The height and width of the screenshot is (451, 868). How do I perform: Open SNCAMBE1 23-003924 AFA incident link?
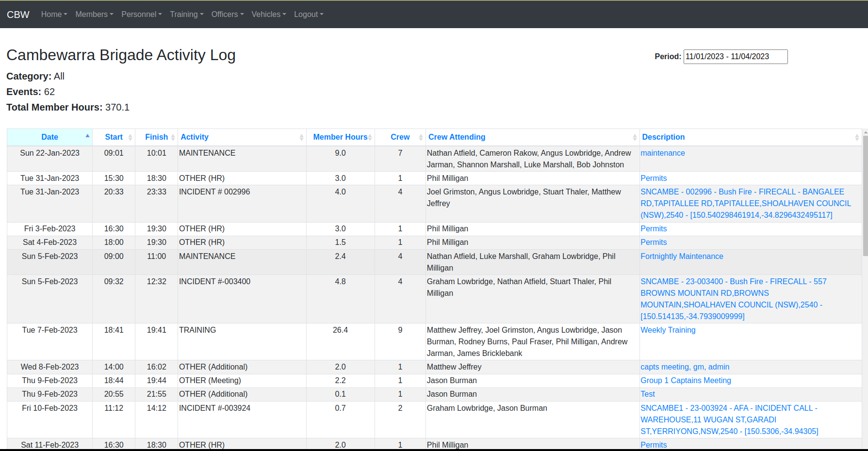click(x=729, y=420)
